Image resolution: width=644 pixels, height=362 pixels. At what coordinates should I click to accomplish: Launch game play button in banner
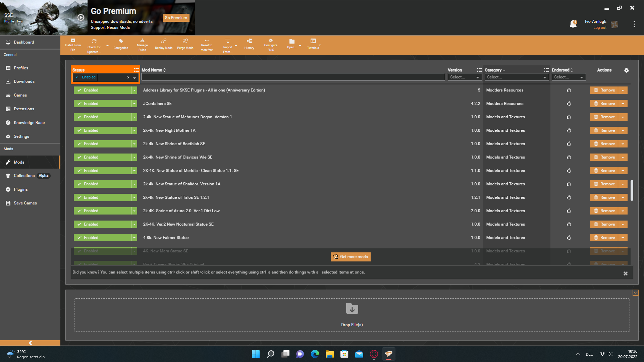pyautogui.click(x=81, y=17)
